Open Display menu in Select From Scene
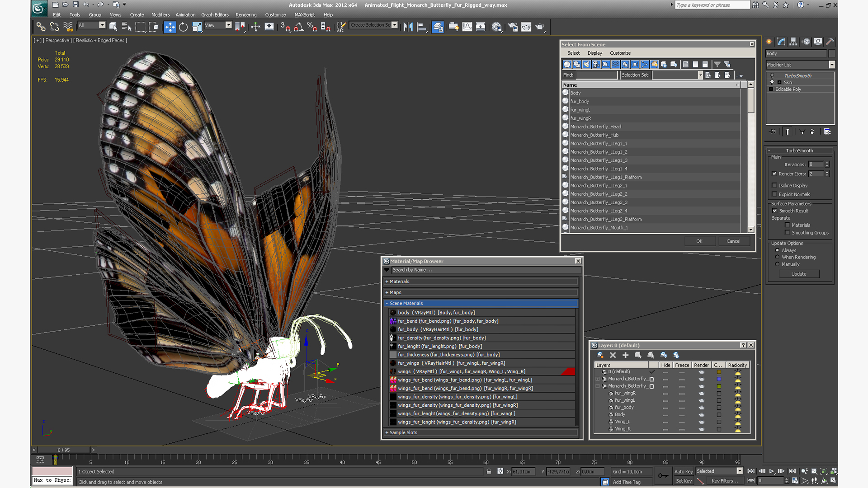The height and width of the screenshot is (488, 868). (594, 53)
